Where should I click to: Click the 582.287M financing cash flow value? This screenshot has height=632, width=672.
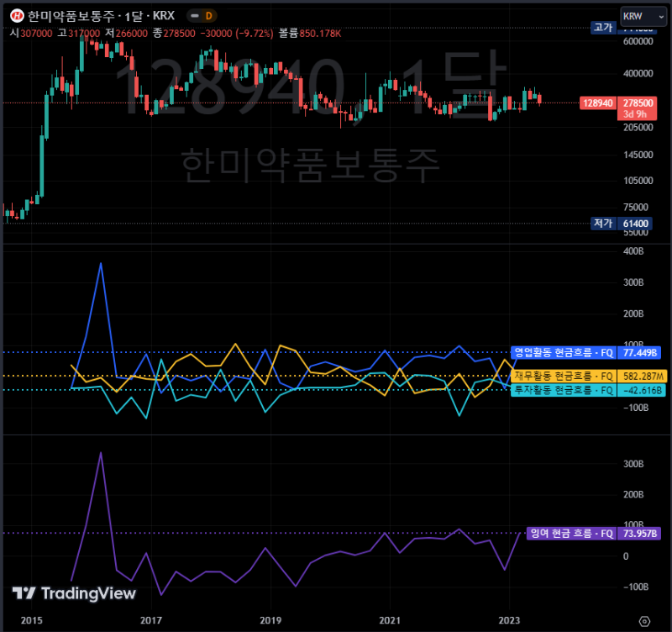[643, 377]
